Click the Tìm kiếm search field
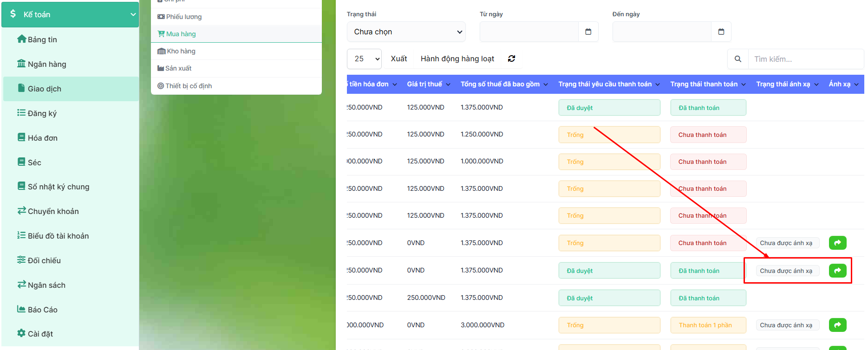Viewport: 868px width, 350px height. tap(805, 59)
